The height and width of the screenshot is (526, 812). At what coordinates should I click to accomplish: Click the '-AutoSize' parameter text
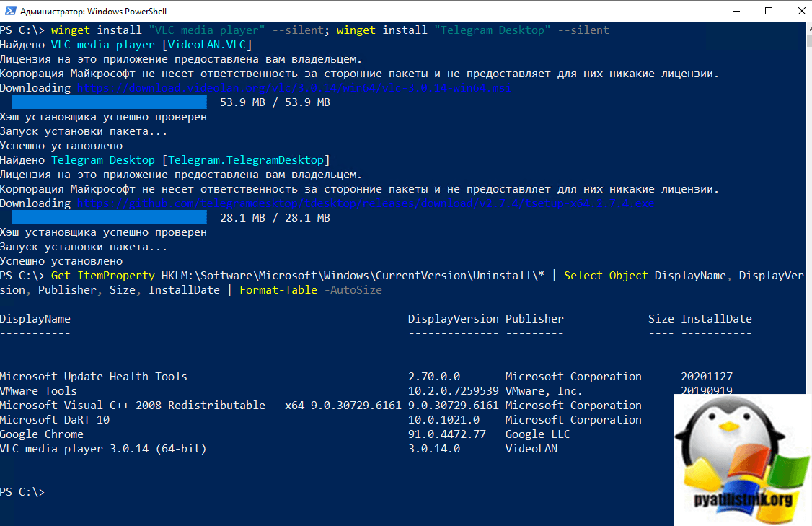tap(353, 290)
